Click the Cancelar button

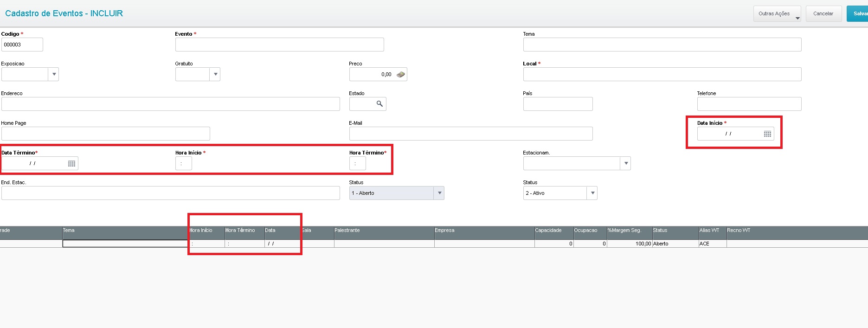tap(823, 13)
